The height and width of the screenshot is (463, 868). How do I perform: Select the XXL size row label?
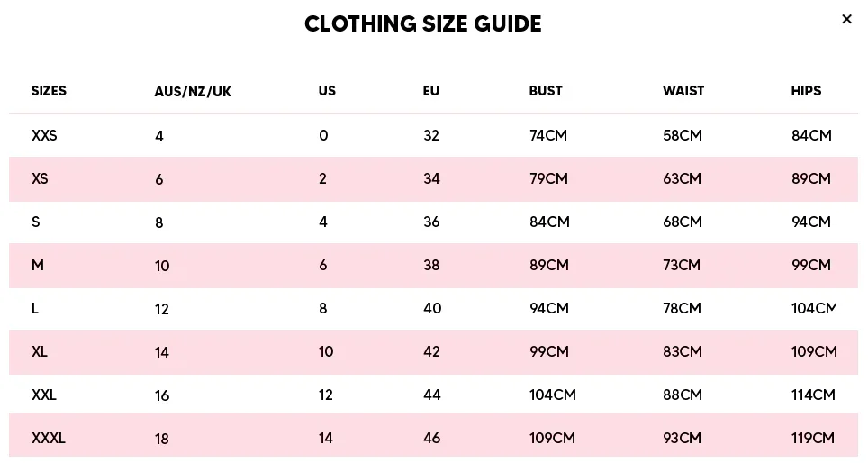tap(44, 395)
